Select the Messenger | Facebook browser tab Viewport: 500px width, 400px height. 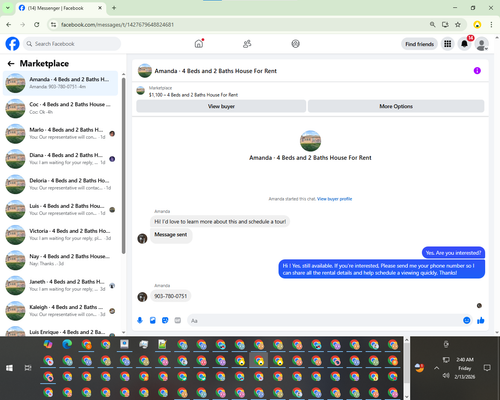tap(61, 8)
